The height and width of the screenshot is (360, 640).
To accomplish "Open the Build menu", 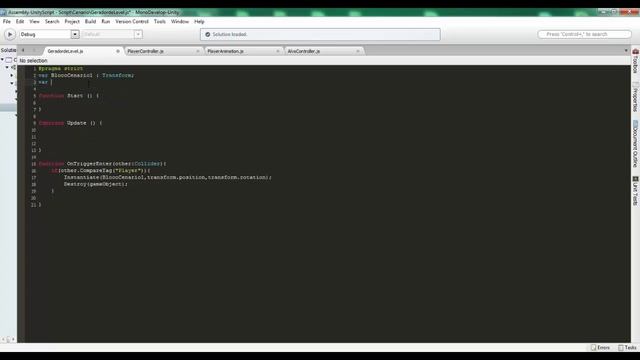I will [90, 21].
